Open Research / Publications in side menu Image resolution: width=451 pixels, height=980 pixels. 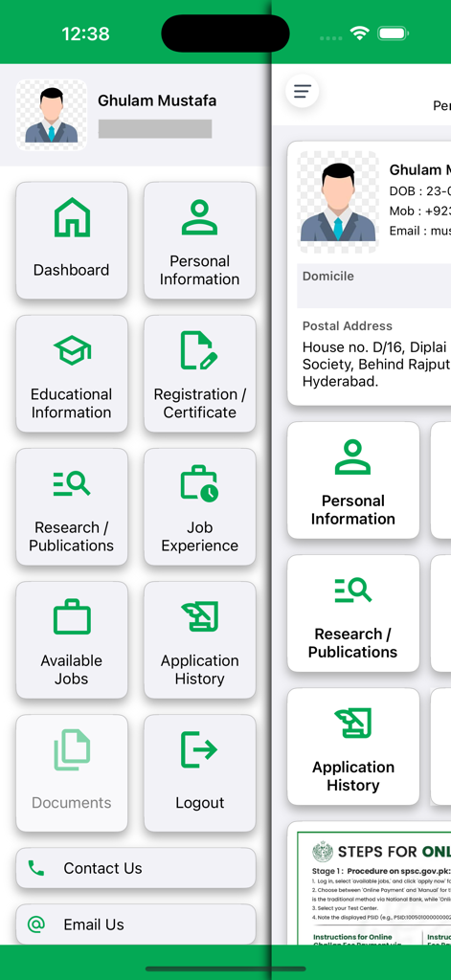(x=71, y=507)
